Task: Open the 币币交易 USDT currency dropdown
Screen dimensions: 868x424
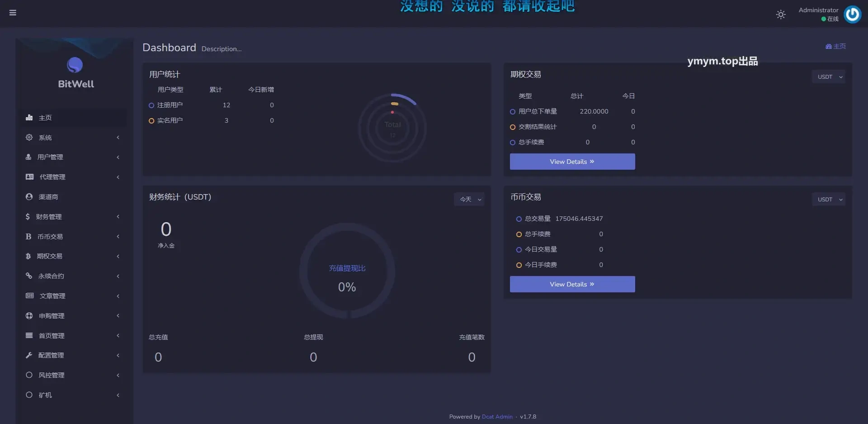Action: (x=829, y=200)
